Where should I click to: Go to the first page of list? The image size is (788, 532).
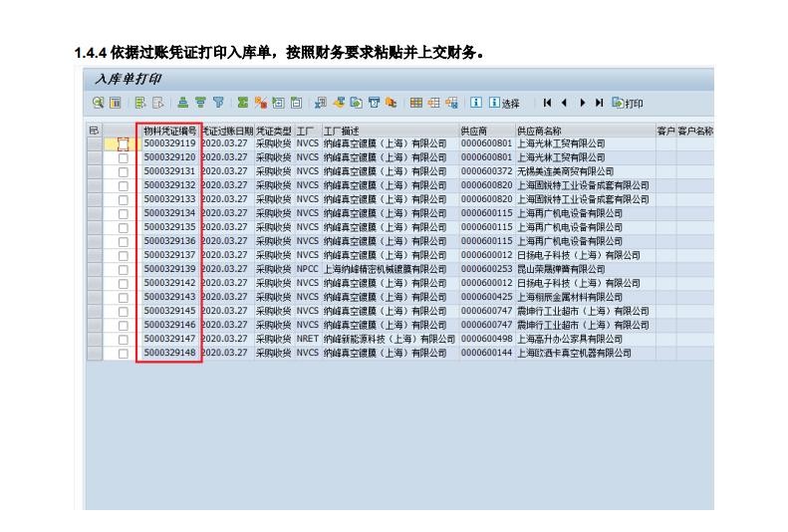pos(548,103)
